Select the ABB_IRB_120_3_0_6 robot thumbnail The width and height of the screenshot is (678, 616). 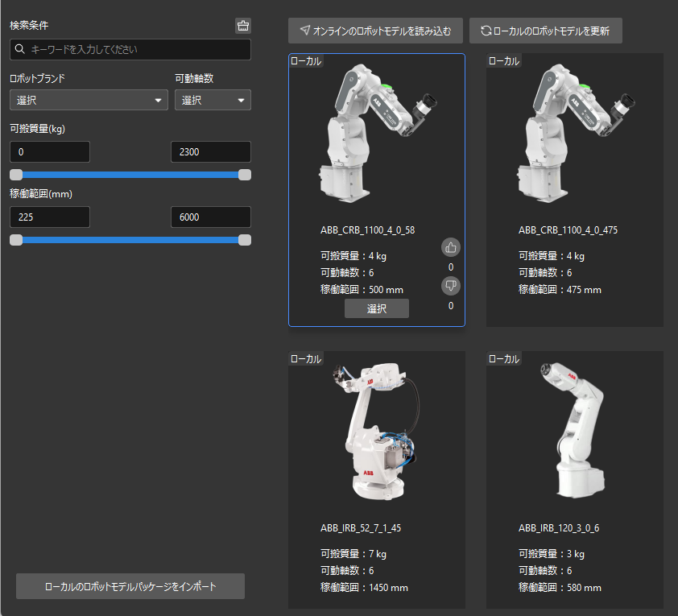[x=574, y=431]
